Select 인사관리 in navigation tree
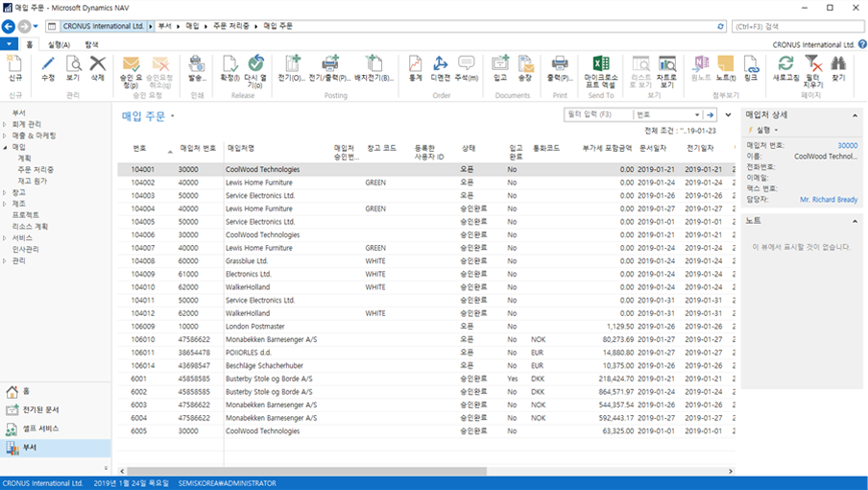This screenshot has height=490, width=868. click(x=26, y=249)
